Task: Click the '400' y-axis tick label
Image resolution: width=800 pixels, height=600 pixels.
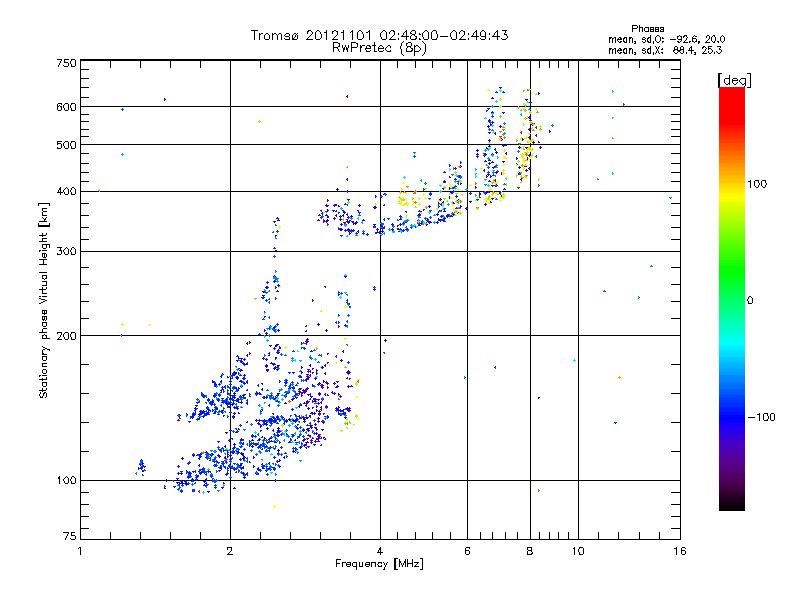Action: [x=66, y=192]
